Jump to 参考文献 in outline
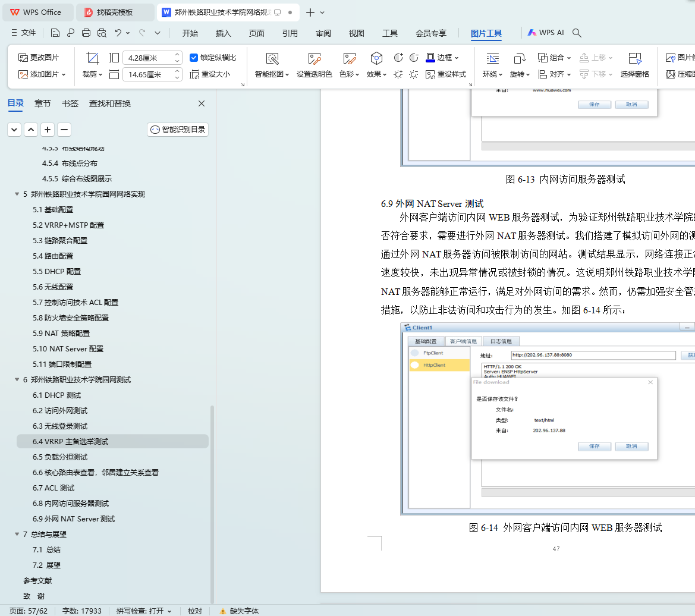This screenshot has height=616, width=695. pos(37,580)
